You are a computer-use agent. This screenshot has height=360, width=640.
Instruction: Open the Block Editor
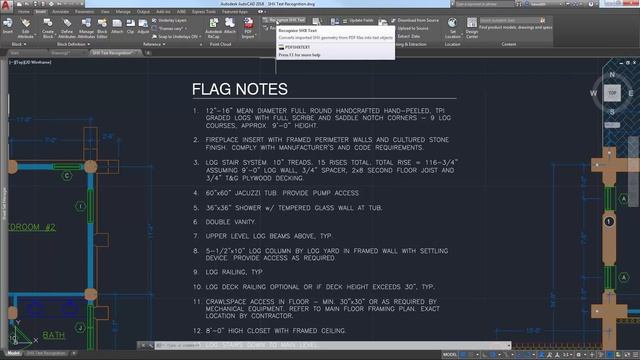click(102, 28)
